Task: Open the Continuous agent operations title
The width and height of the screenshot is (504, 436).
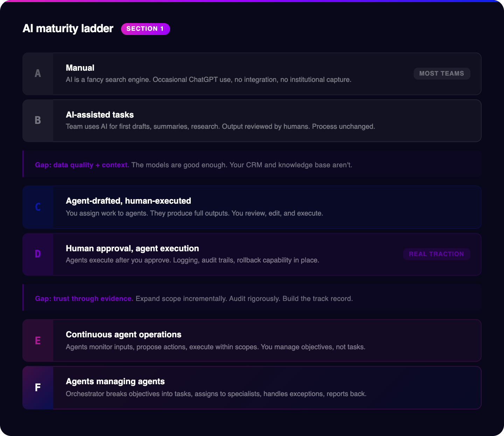Action: (124, 335)
